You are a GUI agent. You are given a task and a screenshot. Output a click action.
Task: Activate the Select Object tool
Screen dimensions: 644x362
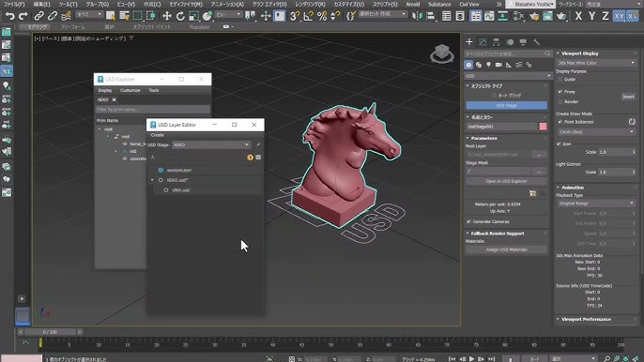[111, 16]
